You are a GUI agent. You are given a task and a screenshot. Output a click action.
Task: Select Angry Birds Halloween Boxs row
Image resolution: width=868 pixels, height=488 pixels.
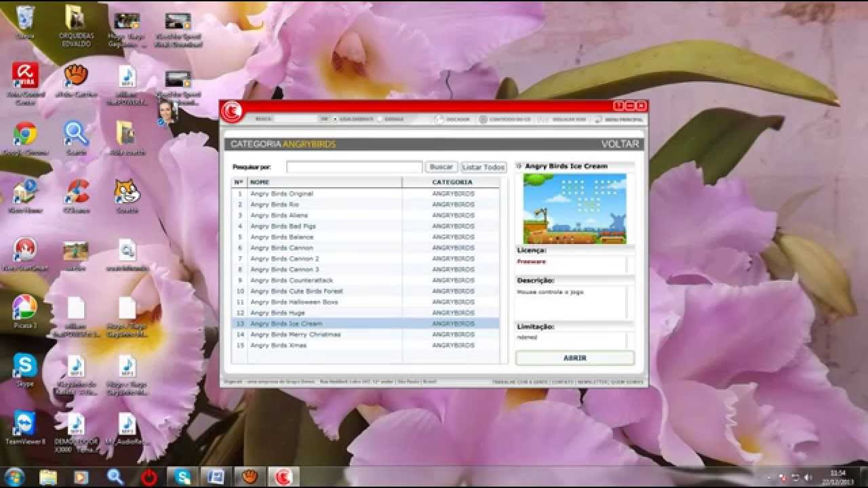pos(366,302)
